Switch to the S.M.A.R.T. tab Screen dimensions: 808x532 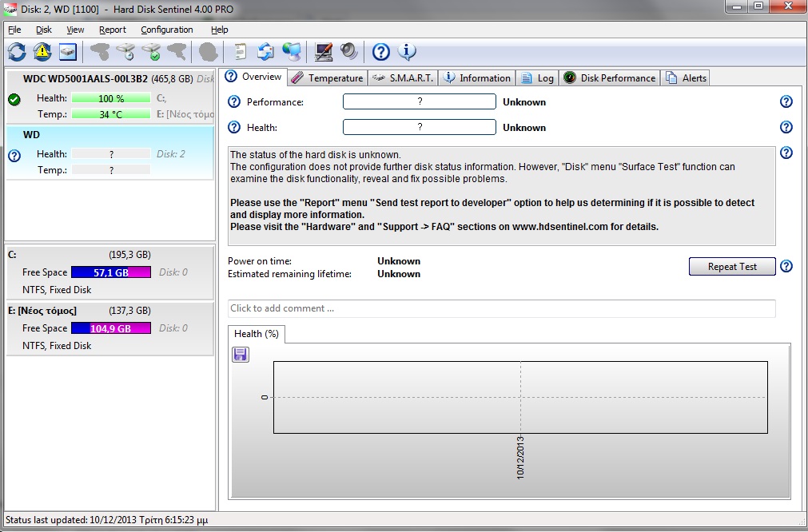(403, 77)
